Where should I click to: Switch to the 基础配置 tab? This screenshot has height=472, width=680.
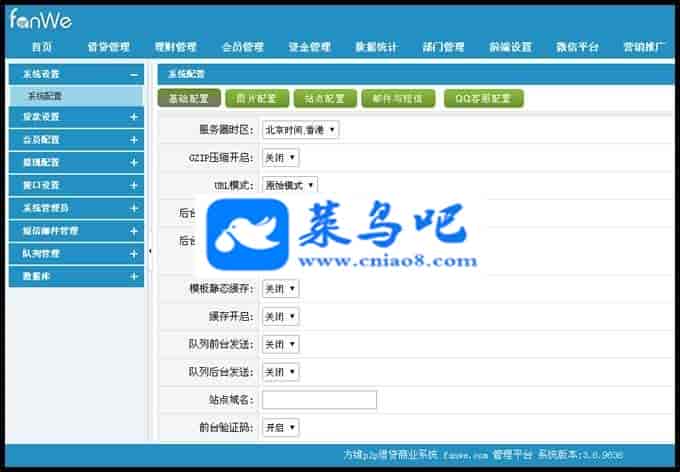click(x=189, y=98)
